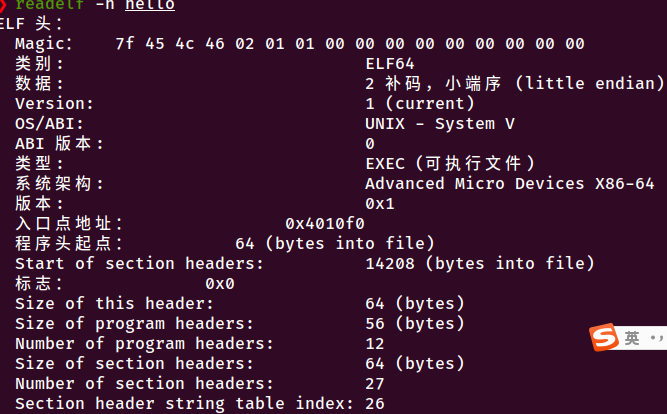
Task: Click the red prompt symbol at top left
Action: pos(3,5)
